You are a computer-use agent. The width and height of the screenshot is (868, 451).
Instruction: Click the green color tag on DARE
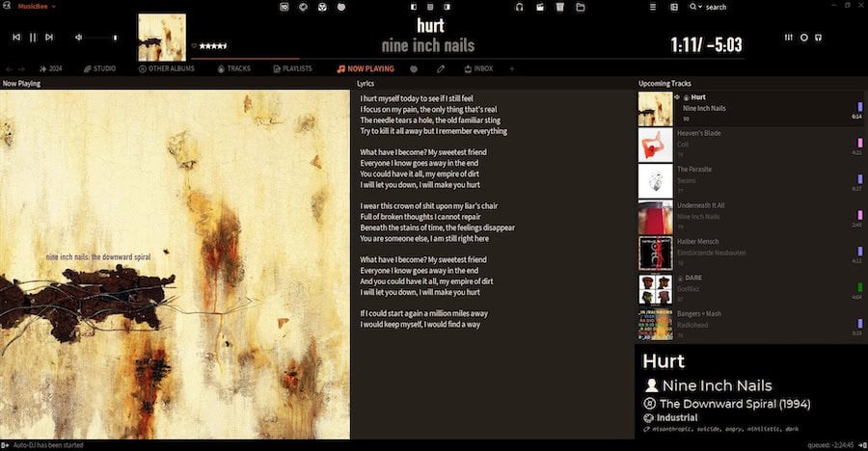tap(859, 288)
